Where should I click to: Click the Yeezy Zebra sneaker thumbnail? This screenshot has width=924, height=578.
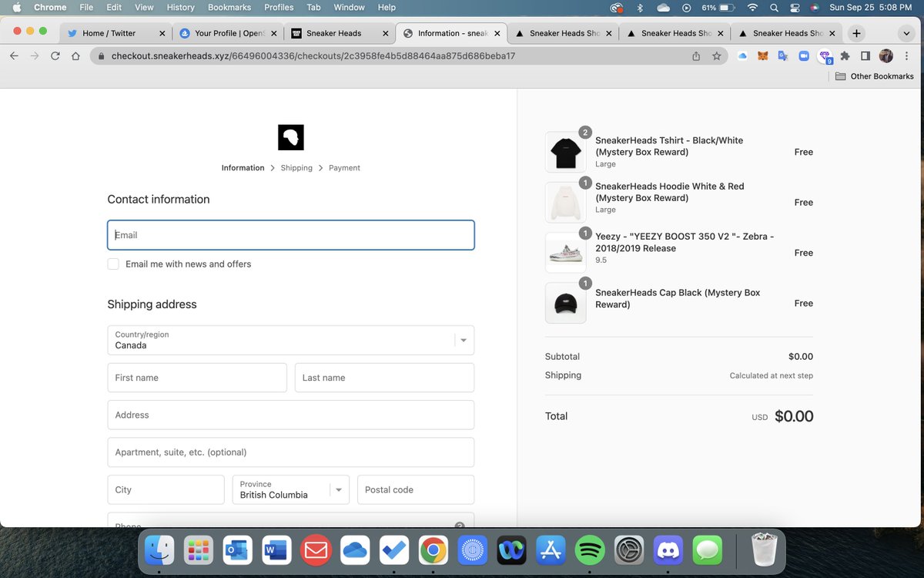(565, 253)
